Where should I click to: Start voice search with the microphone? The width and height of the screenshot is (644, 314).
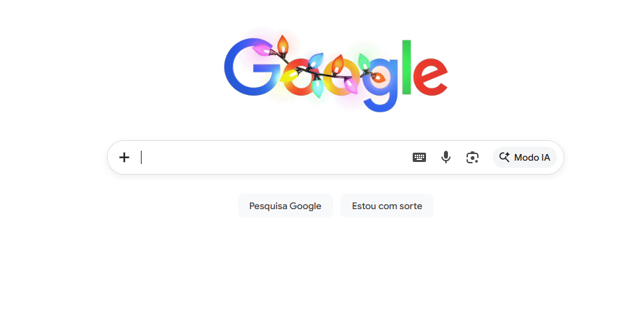[446, 157]
